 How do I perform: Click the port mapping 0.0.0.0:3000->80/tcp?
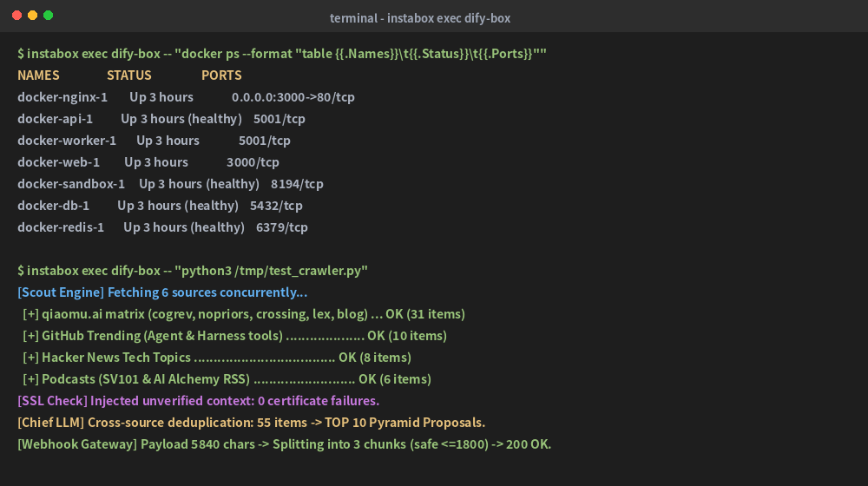pyautogui.click(x=293, y=97)
